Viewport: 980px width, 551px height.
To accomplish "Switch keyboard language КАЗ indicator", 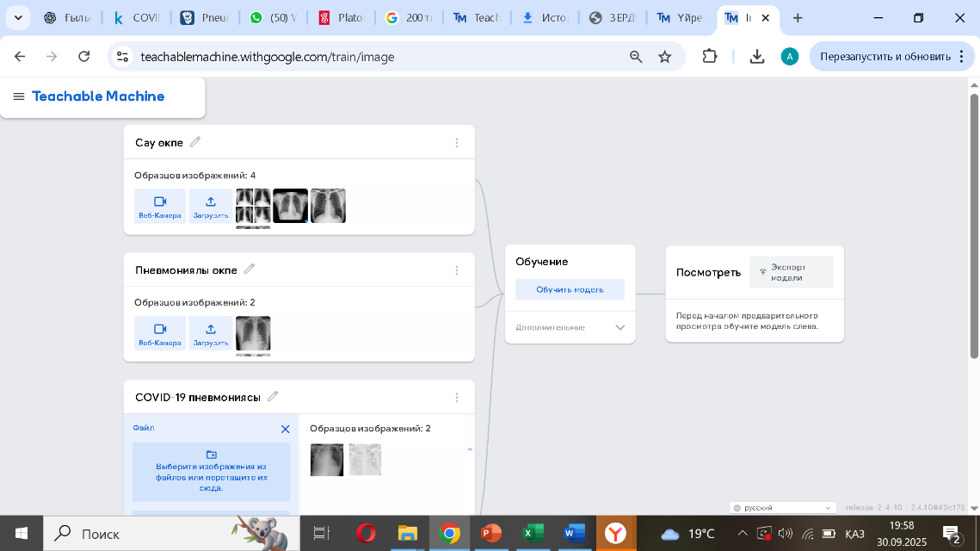I will 854,534.
